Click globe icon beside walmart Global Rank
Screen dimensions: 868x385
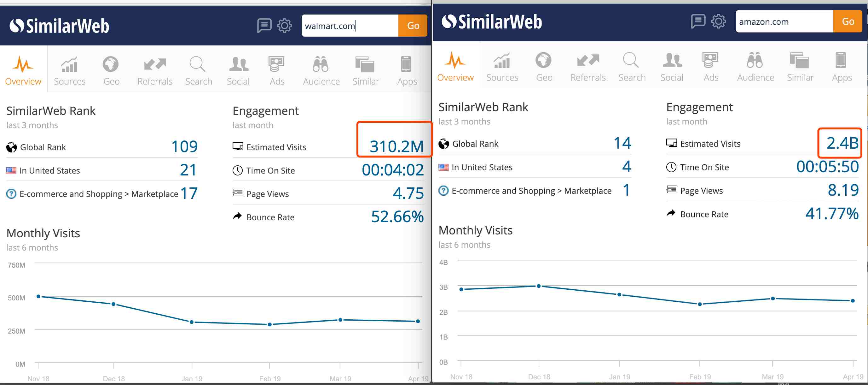pyautogui.click(x=11, y=147)
